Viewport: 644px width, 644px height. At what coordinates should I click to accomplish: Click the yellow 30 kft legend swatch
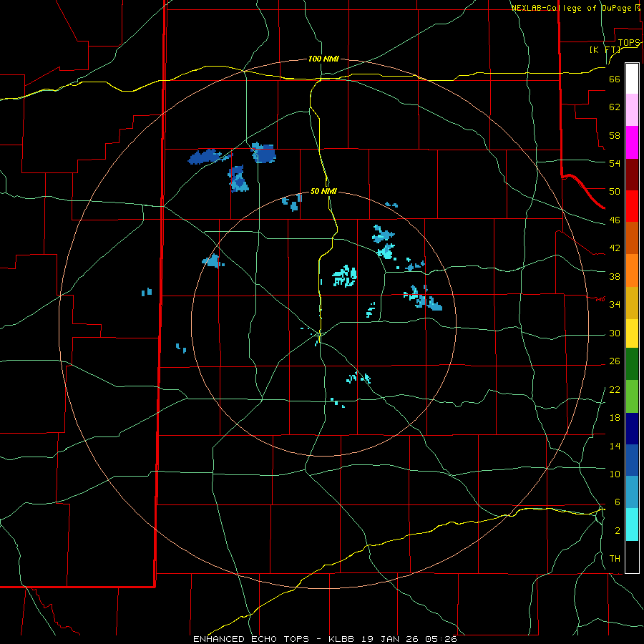(x=632, y=333)
